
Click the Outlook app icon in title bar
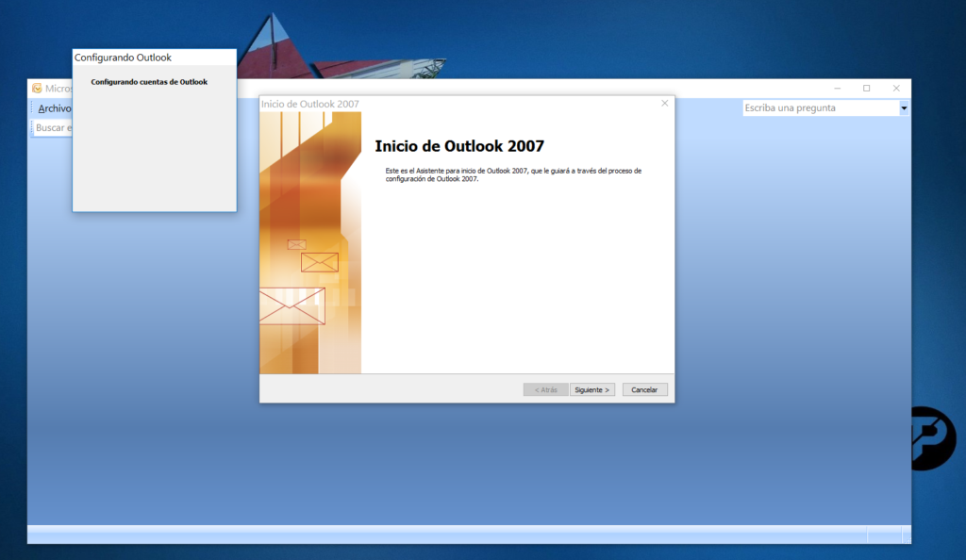(x=37, y=89)
